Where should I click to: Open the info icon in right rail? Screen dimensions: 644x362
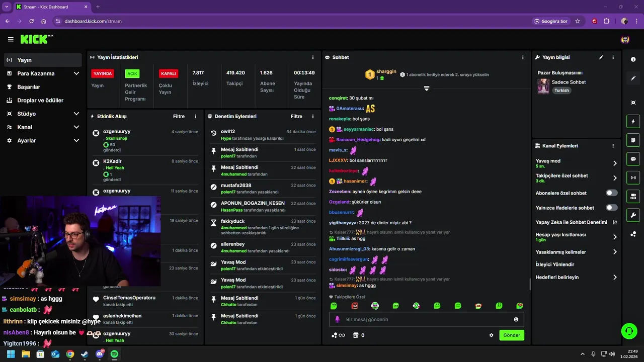[x=633, y=59]
